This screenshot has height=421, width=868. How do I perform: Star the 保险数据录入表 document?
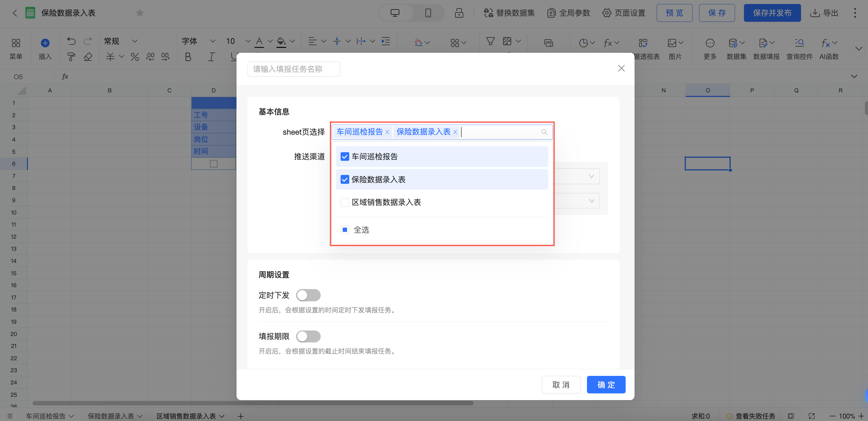pyautogui.click(x=139, y=13)
